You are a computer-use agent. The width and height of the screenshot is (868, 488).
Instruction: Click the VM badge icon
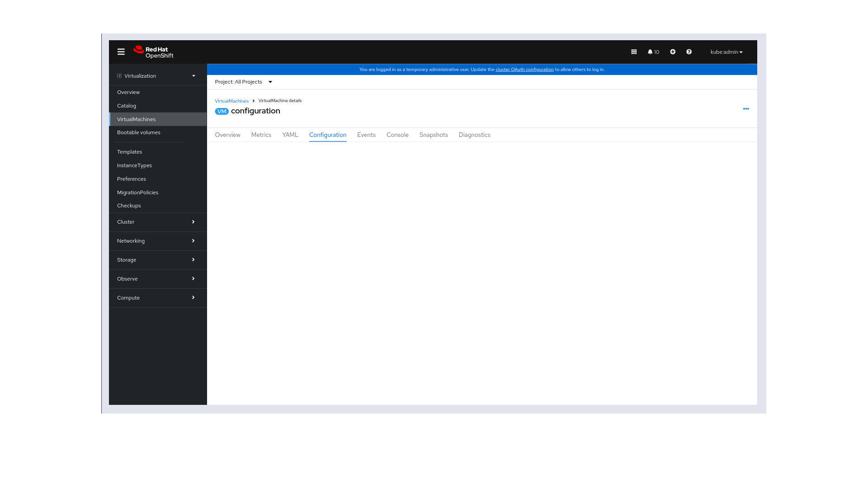(222, 112)
